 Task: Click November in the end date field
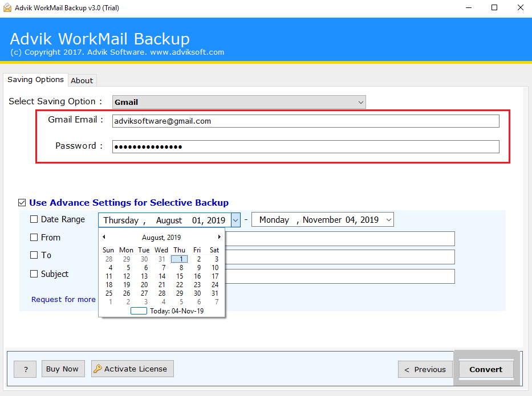pos(322,220)
